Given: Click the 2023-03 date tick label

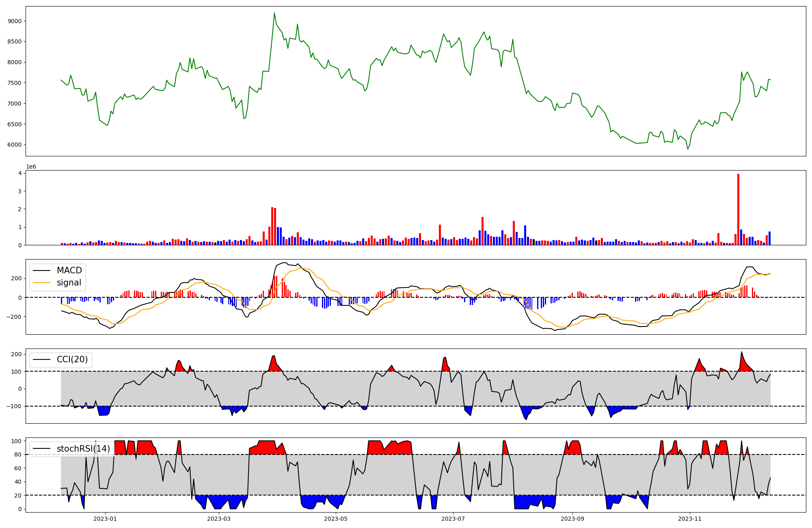Looking at the screenshot, I should pyautogui.click(x=219, y=519).
